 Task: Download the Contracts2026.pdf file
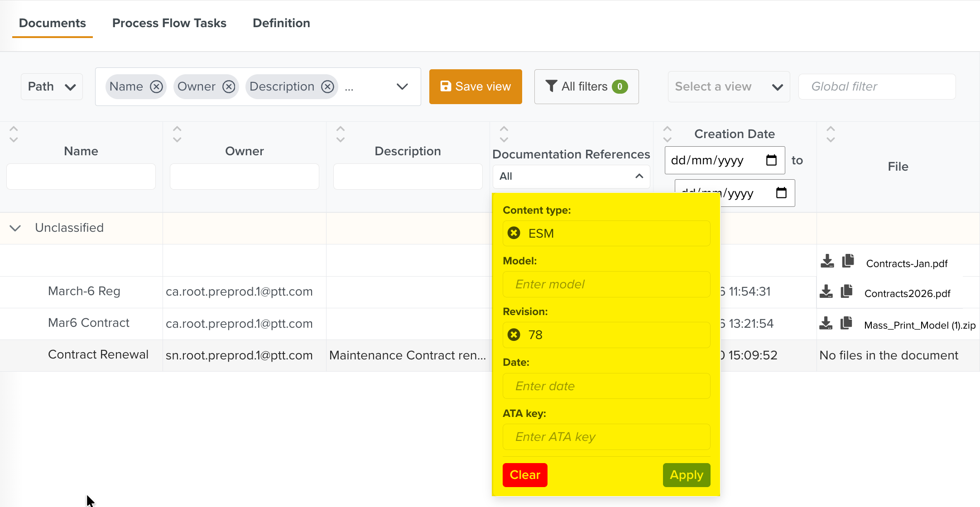pyautogui.click(x=826, y=292)
